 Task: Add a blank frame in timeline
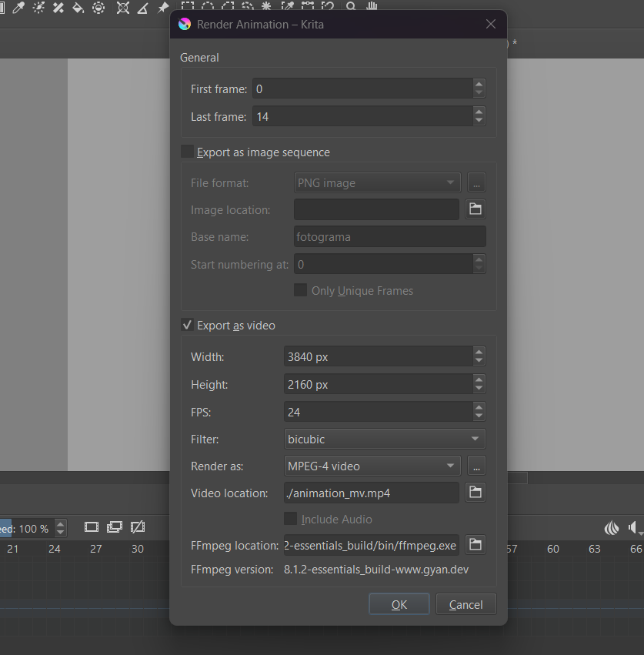tap(92, 527)
